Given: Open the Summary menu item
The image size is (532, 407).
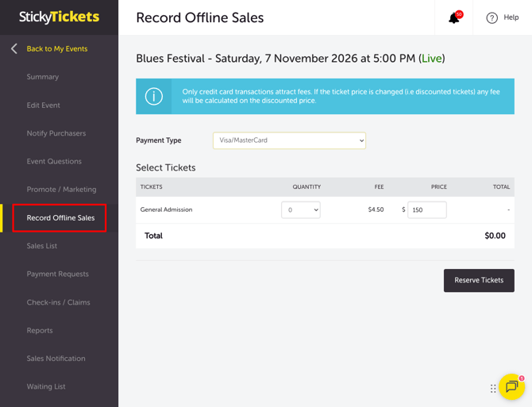Looking at the screenshot, I should click(43, 77).
